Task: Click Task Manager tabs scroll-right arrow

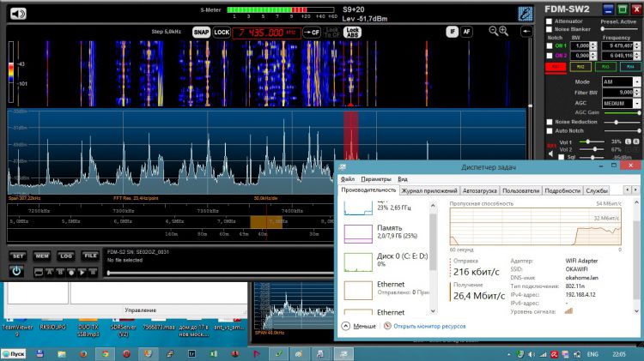Action: tap(635, 190)
